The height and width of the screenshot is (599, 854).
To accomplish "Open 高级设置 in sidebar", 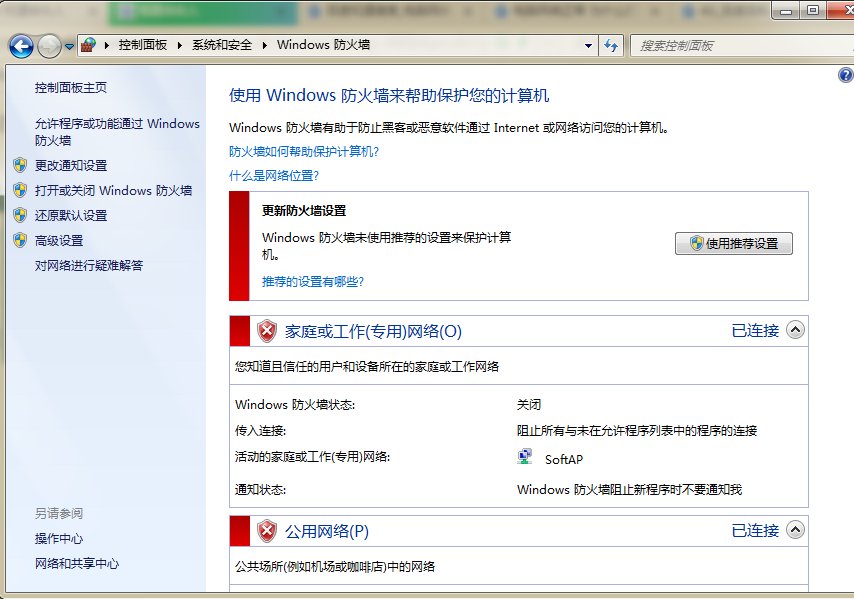I will 59,241.
